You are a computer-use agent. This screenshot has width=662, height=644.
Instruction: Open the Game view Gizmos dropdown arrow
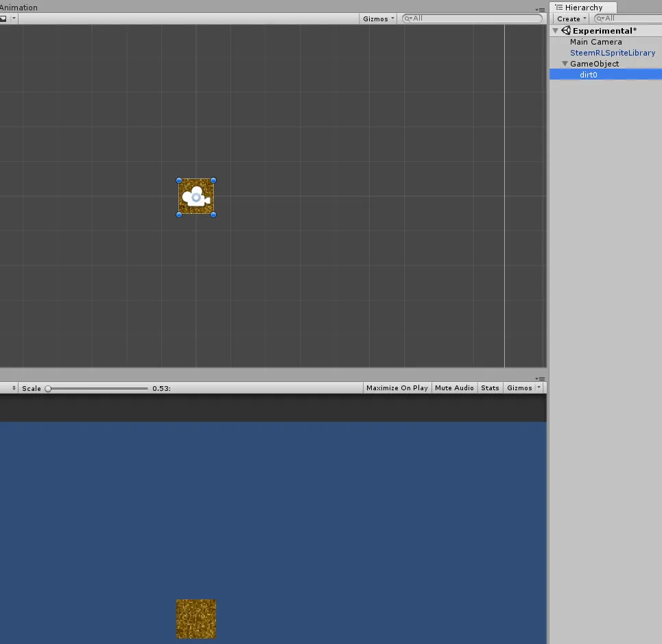coord(539,387)
